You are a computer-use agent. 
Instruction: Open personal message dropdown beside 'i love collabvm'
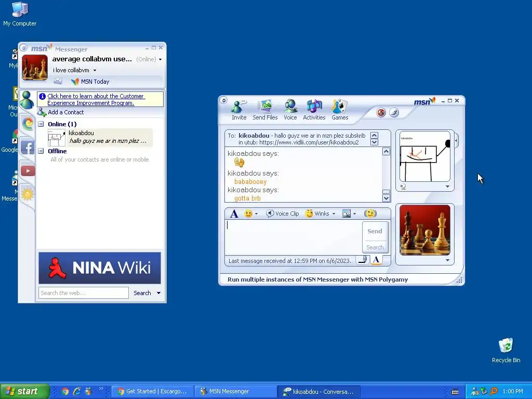coord(95,70)
